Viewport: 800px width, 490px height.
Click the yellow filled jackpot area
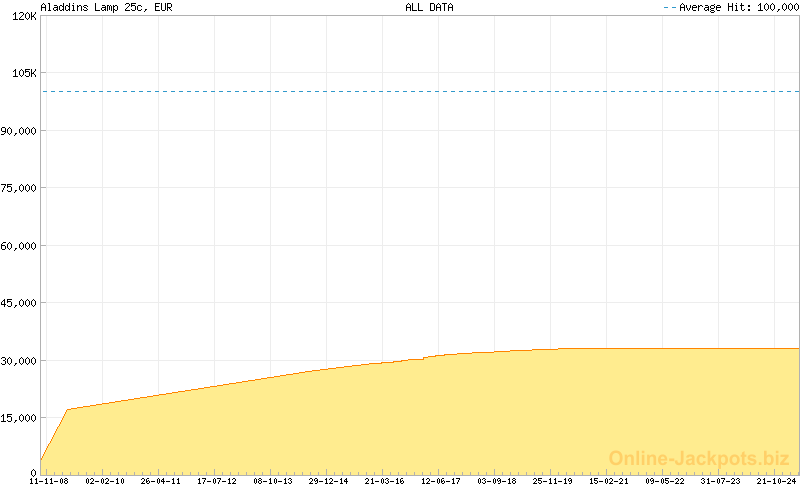(x=400, y=420)
